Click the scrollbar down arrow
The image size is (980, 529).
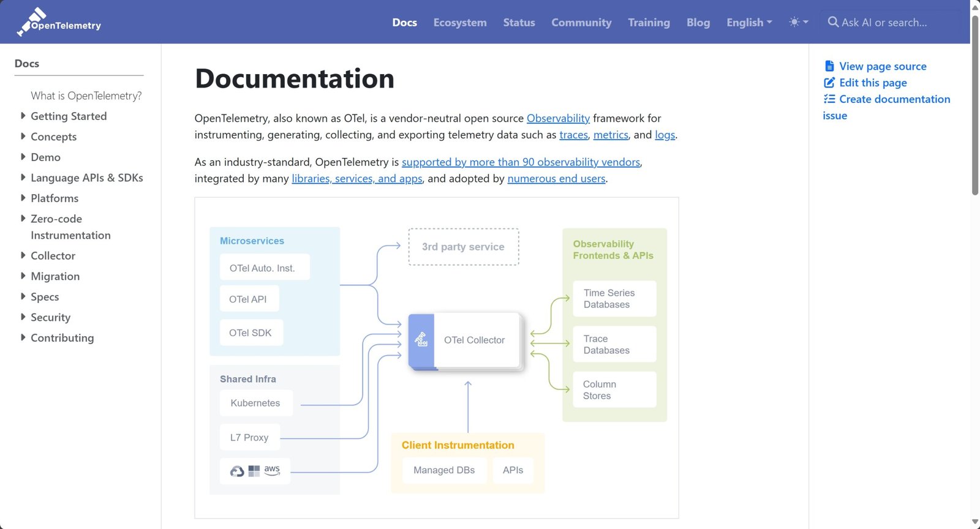click(975, 523)
